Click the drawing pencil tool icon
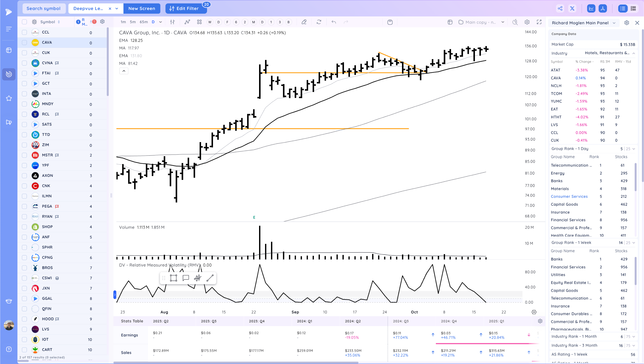This screenshot has height=364, width=644. tap(304, 22)
